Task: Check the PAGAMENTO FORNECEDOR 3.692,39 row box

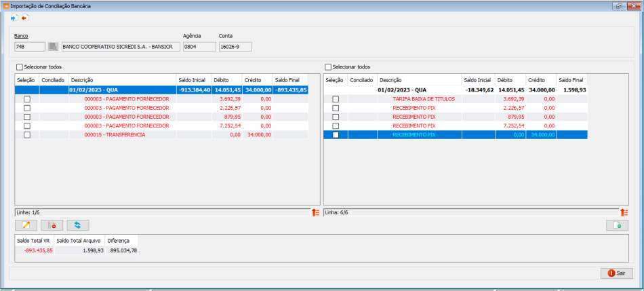Action: click(x=27, y=99)
